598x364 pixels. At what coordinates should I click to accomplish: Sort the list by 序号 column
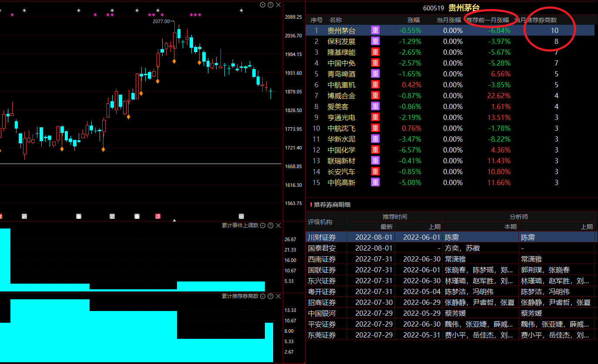[317, 20]
